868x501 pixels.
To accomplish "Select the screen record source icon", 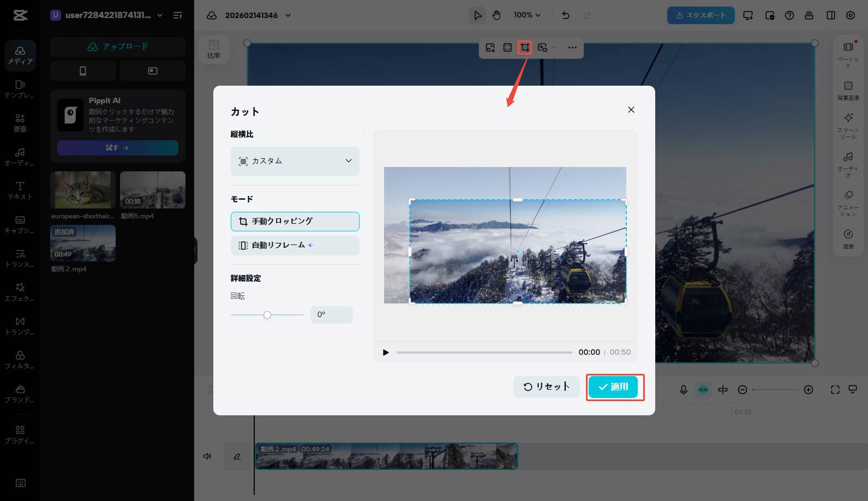I will click(x=153, y=71).
